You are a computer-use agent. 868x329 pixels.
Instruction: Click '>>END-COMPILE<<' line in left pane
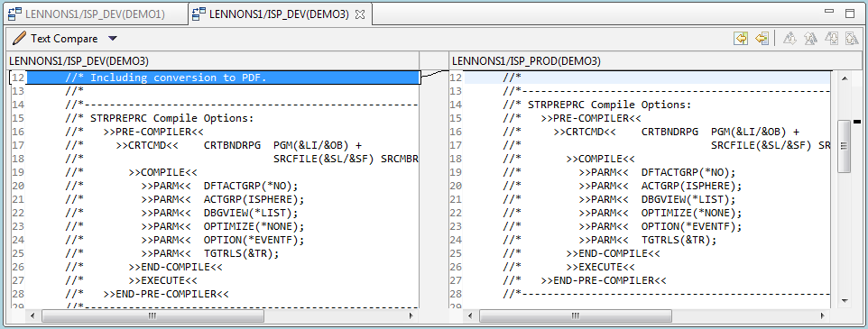point(175,267)
